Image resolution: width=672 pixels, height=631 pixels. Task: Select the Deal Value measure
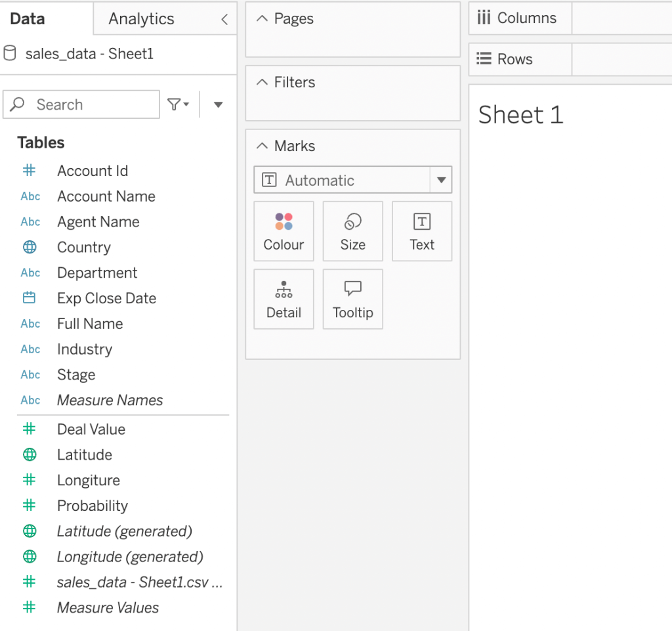tap(91, 429)
